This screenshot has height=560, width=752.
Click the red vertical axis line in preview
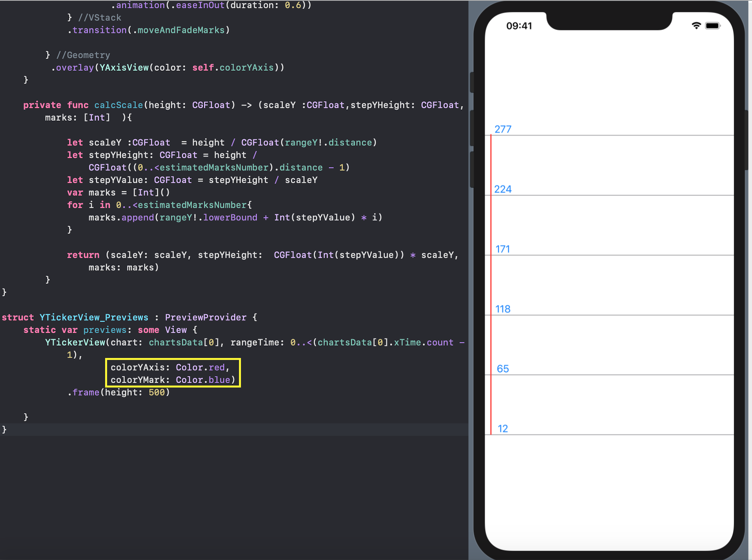[x=491, y=276]
